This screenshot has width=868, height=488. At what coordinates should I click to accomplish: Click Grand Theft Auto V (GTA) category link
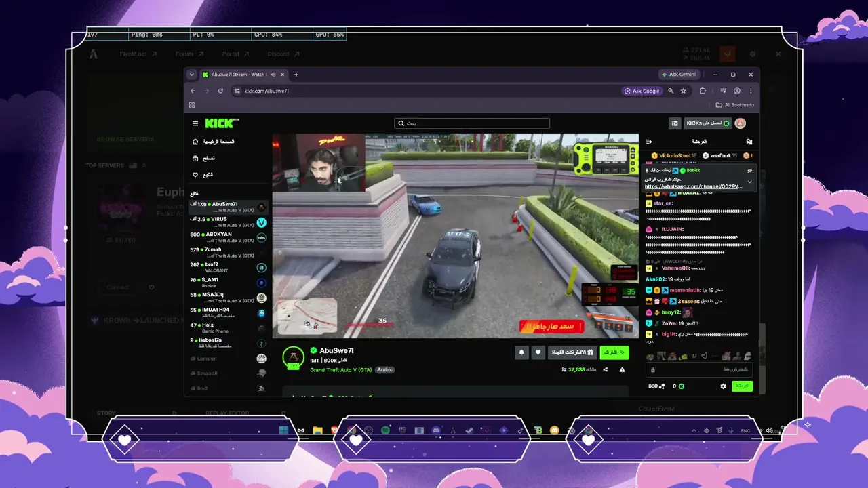click(341, 370)
